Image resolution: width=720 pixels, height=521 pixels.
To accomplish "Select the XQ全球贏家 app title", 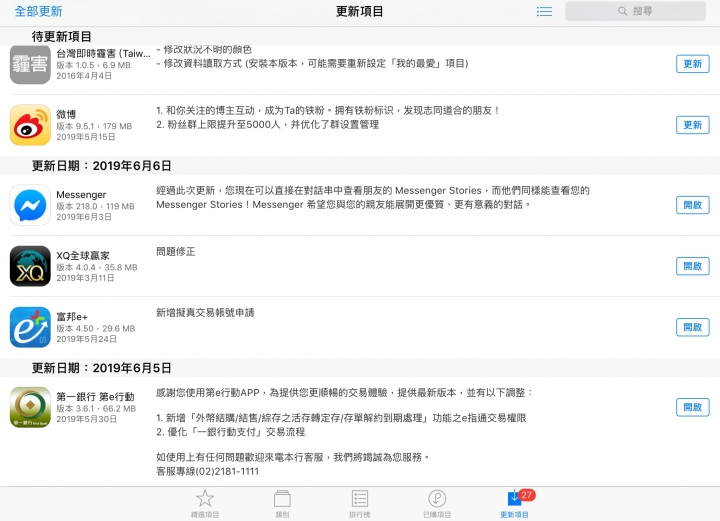I will (x=83, y=256).
